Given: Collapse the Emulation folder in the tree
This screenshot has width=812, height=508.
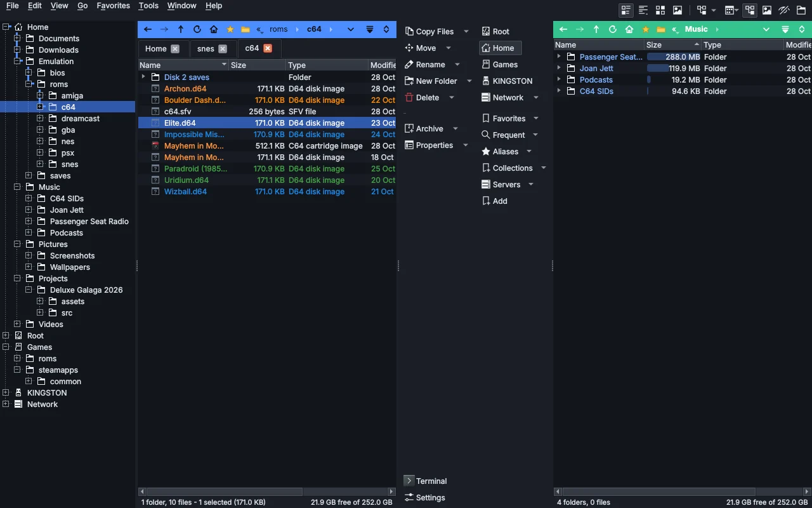Looking at the screenshot, I should click(x=17, y=62).
